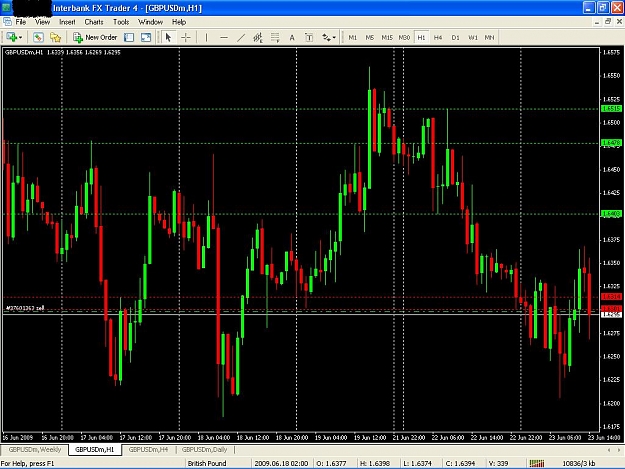Switch to W1 timeframe
625x469 pixels.
pos(473,37)
